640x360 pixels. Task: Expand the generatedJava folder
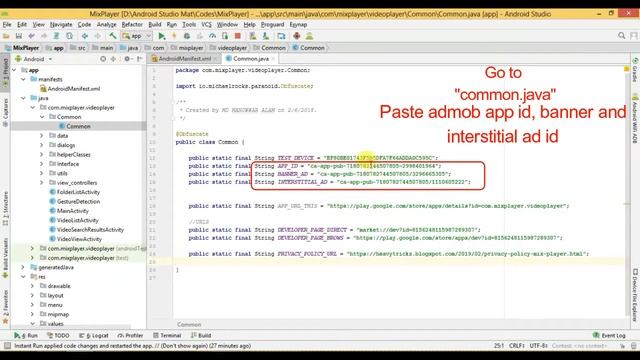(x=23, y=267)
